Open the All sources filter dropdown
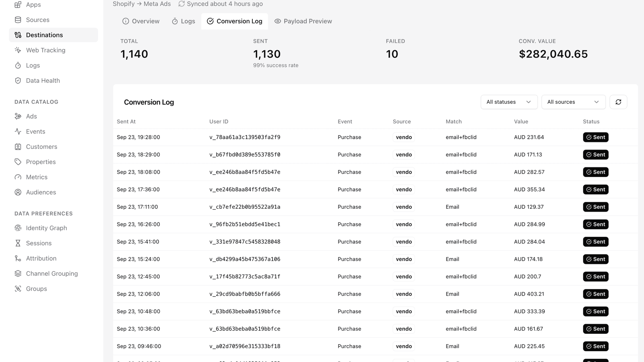 (x=573, y=102)
